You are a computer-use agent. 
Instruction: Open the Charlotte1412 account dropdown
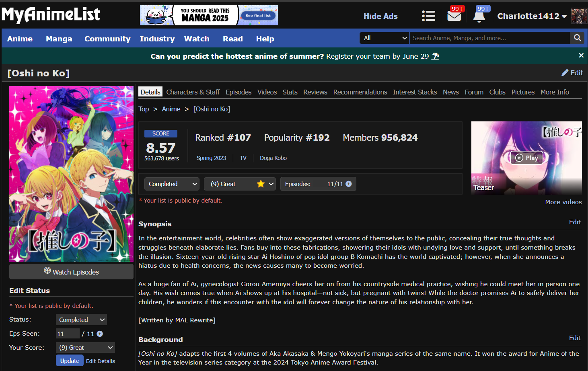coord(532,16)
